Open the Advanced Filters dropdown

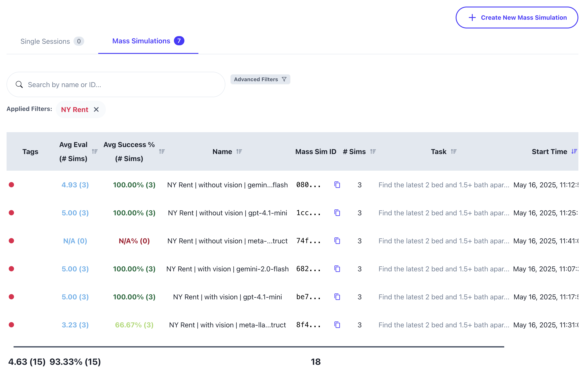[260, 79]
